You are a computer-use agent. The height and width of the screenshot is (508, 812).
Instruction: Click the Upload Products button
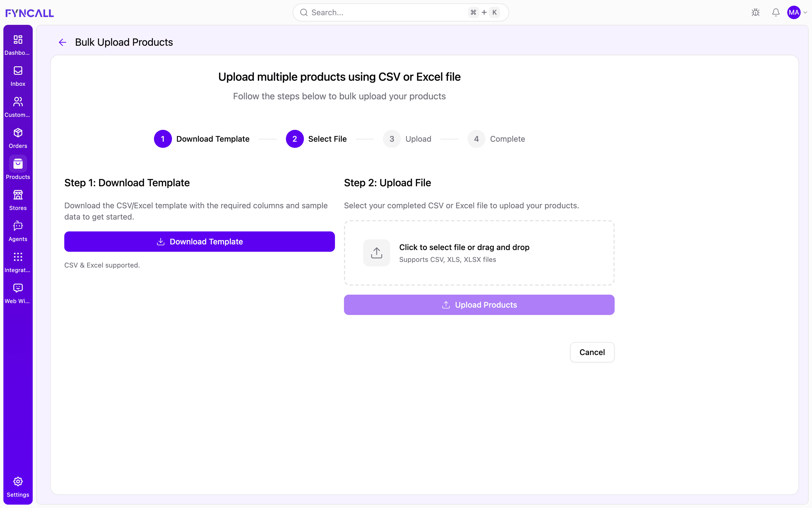(479, 305)
